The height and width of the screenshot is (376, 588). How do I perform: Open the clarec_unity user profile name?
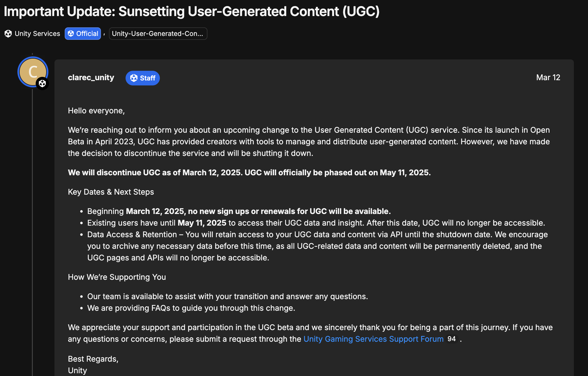pyautogui.click(x=91, y=78)
